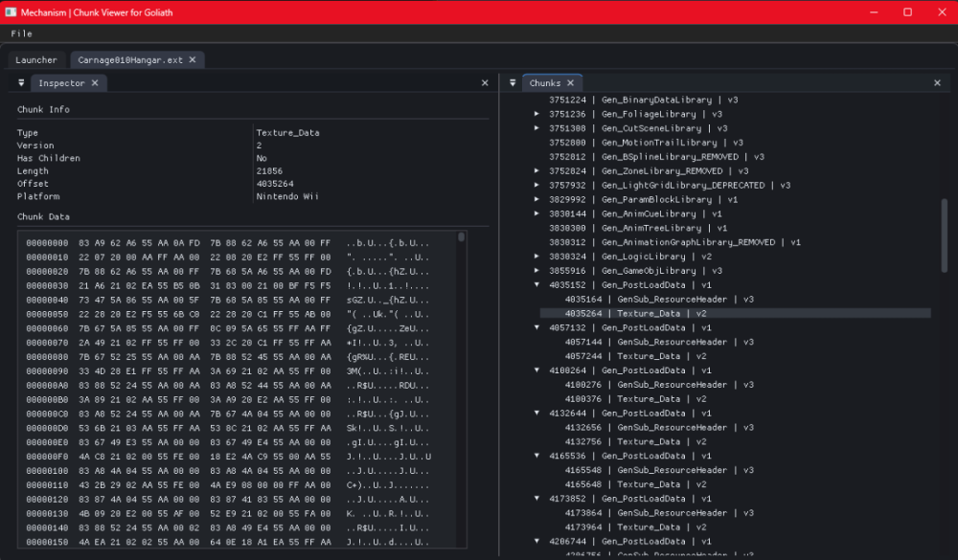Select Gen_MotionTrailLibrary chunk
The height and width of the screenshot is (560, 958).
click(646, 143)
